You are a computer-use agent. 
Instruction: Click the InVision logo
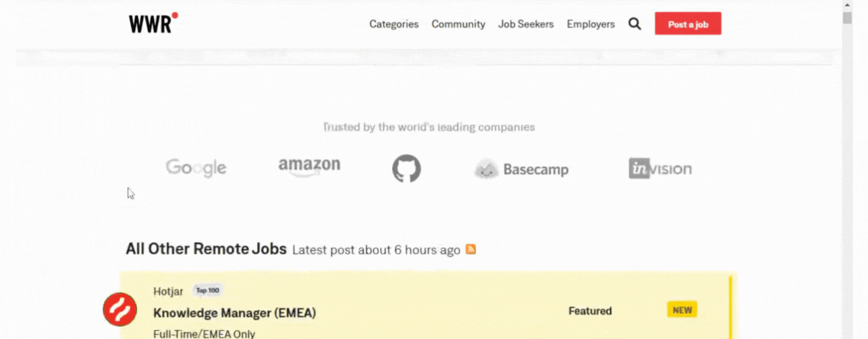coord(660,168)
